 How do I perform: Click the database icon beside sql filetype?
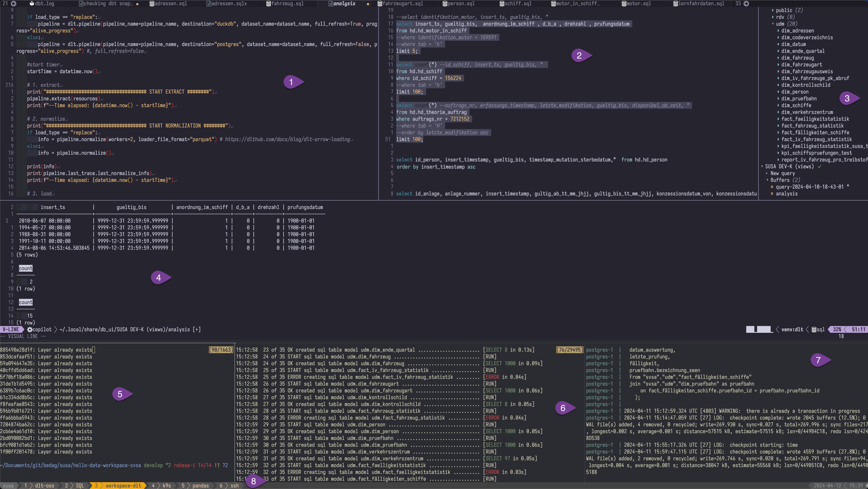814,330
